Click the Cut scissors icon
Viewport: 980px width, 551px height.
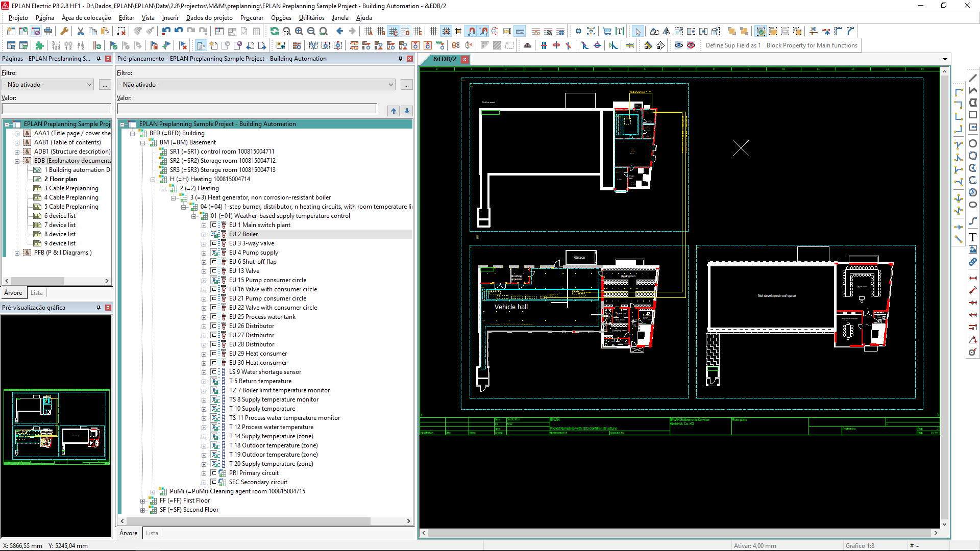click(x=80, y=31)
